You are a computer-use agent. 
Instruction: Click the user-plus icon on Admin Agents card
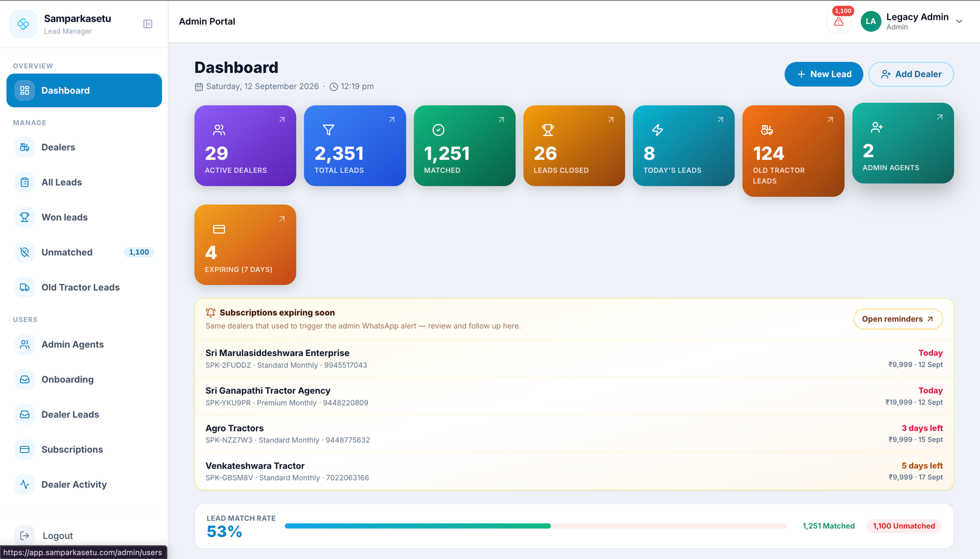[876, 127]
